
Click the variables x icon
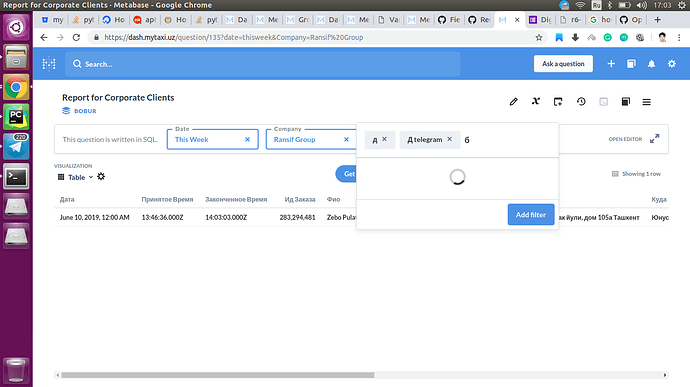coord(536,101)
